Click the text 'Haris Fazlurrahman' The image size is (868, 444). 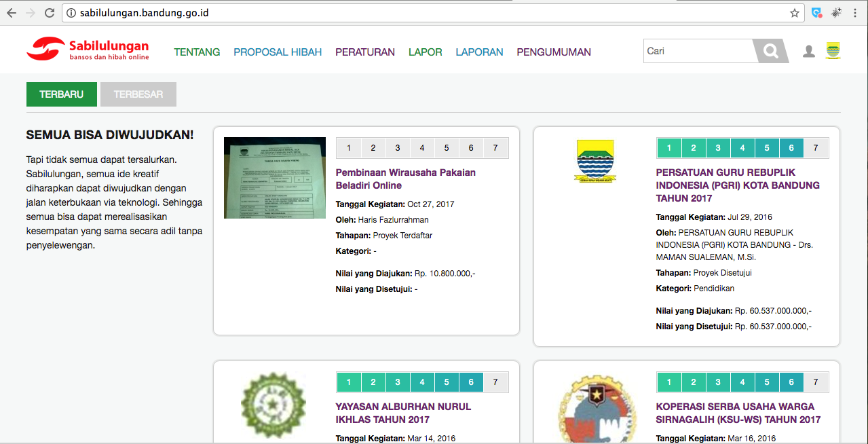pyautogui.click(x=394, y=220)
